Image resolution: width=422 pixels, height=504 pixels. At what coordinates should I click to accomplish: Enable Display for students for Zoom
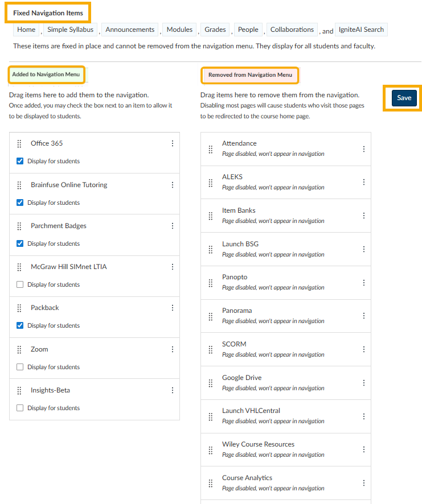click(x=21, y=367)
